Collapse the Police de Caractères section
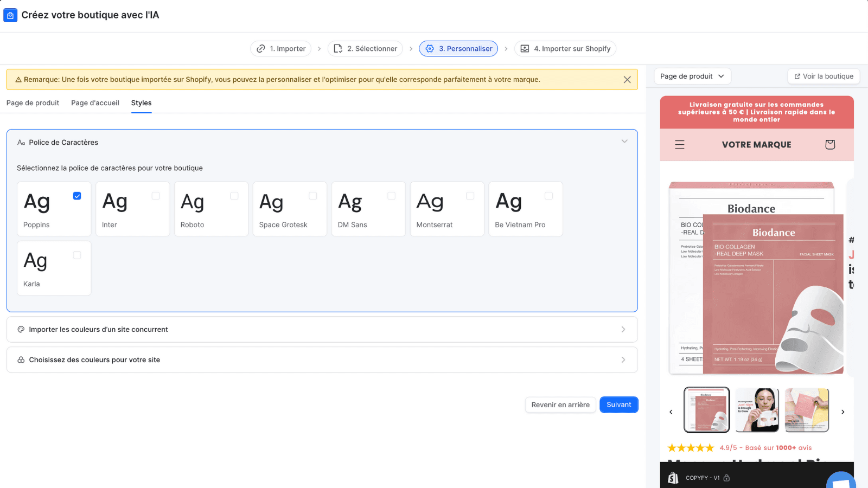 624,142
